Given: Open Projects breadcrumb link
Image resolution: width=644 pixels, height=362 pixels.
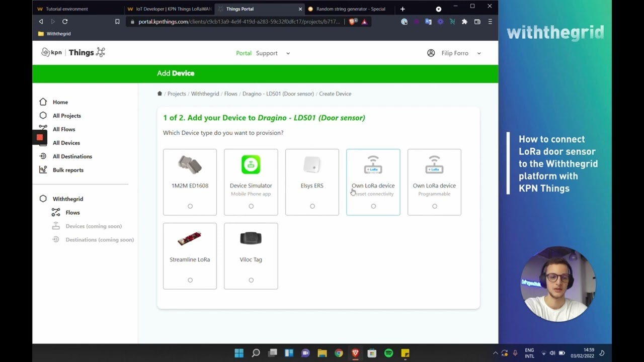Looking at the screenshot, I should coord(177,94).
